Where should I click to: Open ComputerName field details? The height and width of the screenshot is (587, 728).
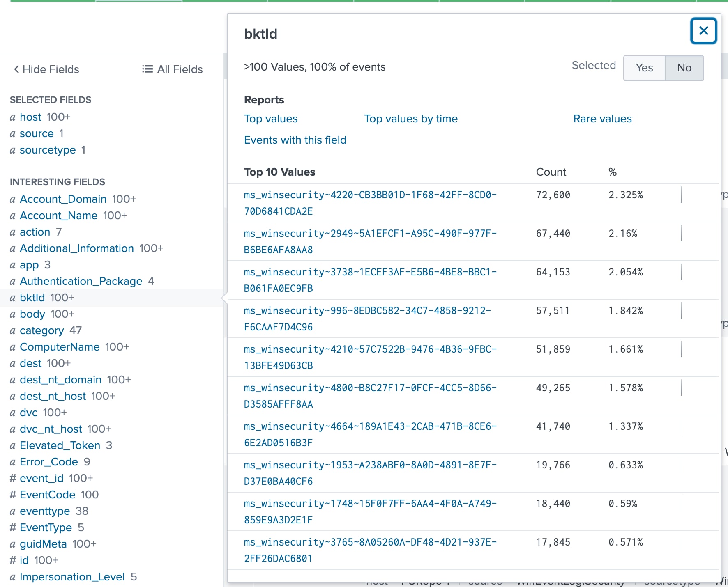pyautogui.click(x=60, y=347)
